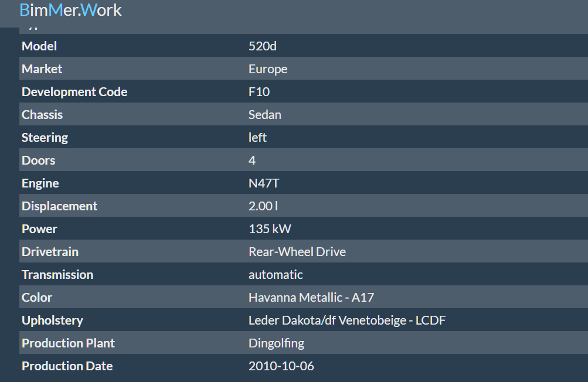Open the BimMer.Work home logo link
The image size is (588, 382).
pyautogui.click(x=70, y=10)
